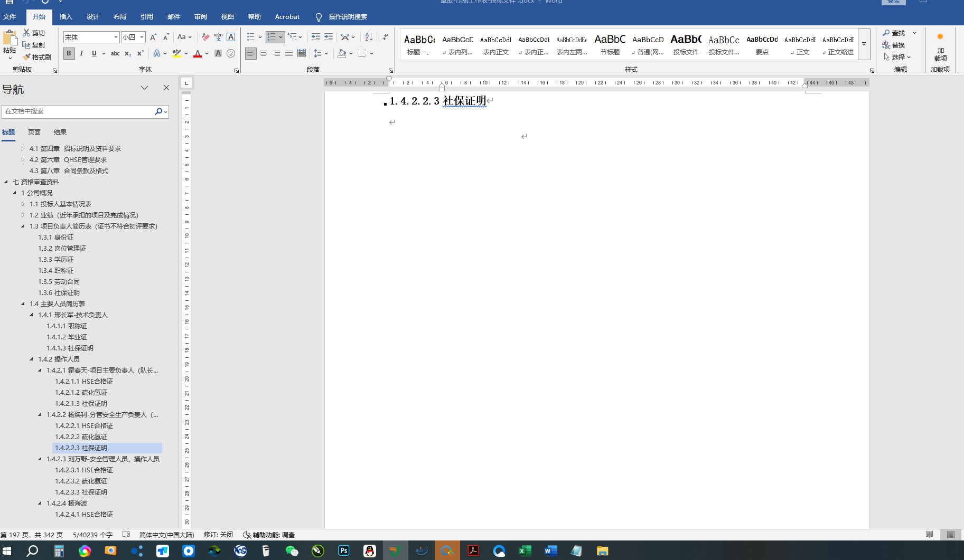Apply paragraph shading fill color

point(342,53)
